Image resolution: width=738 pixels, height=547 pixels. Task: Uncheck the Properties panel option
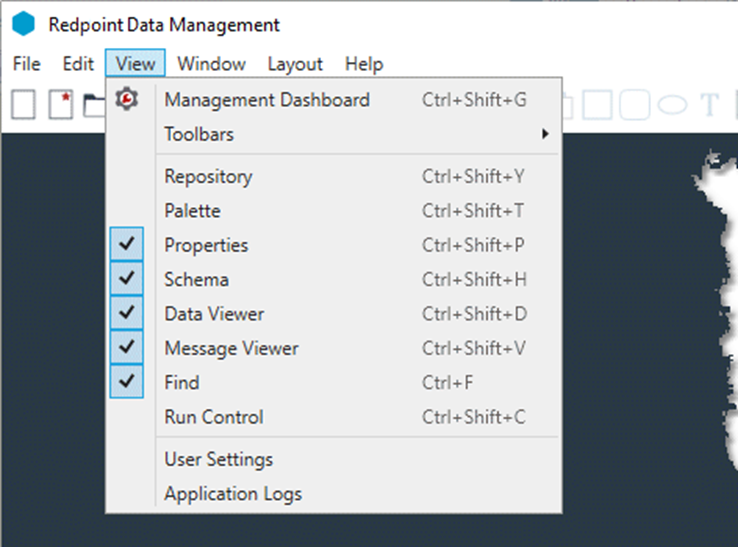(127, 245)
